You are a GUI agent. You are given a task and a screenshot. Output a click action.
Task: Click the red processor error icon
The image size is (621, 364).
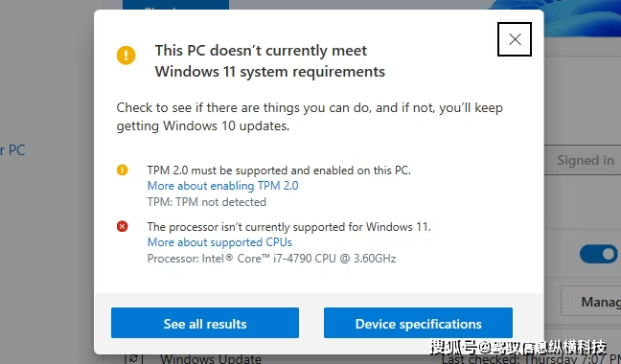point(122,226)
